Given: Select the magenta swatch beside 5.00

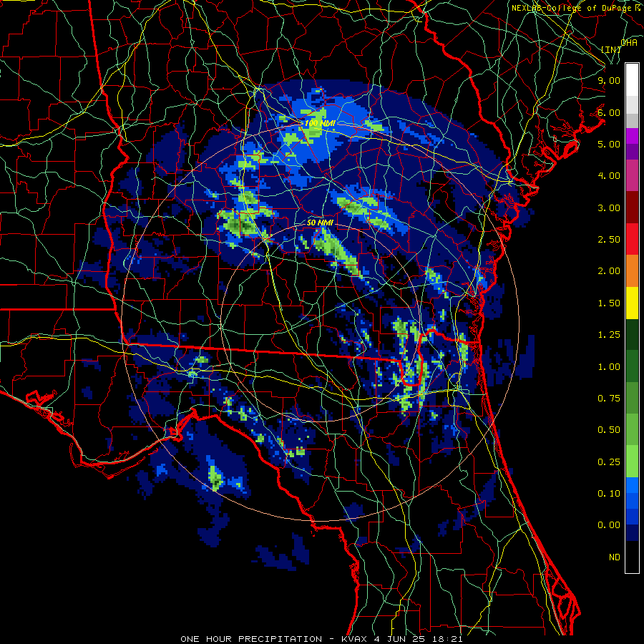Looking at the screenshot, I should click(632, 136).
